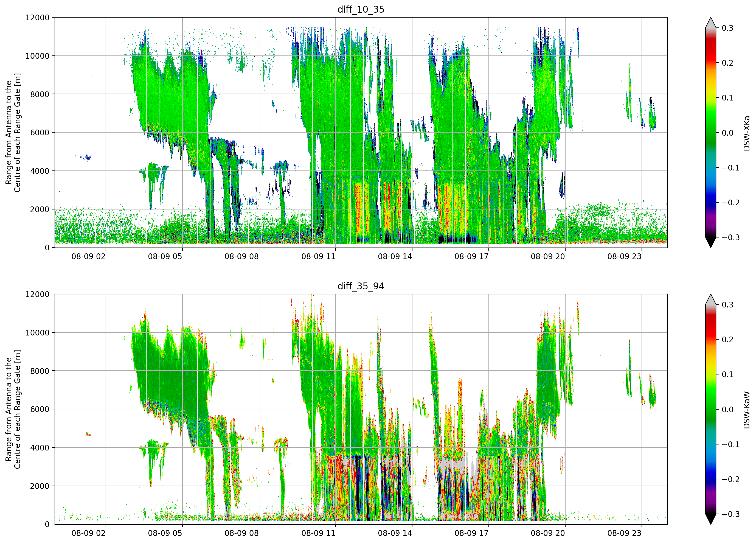Select '08-09 02' time label under diff_35_94
Image resolution: width=756 pixels, height=543 pixels.
tap(88, 533)
